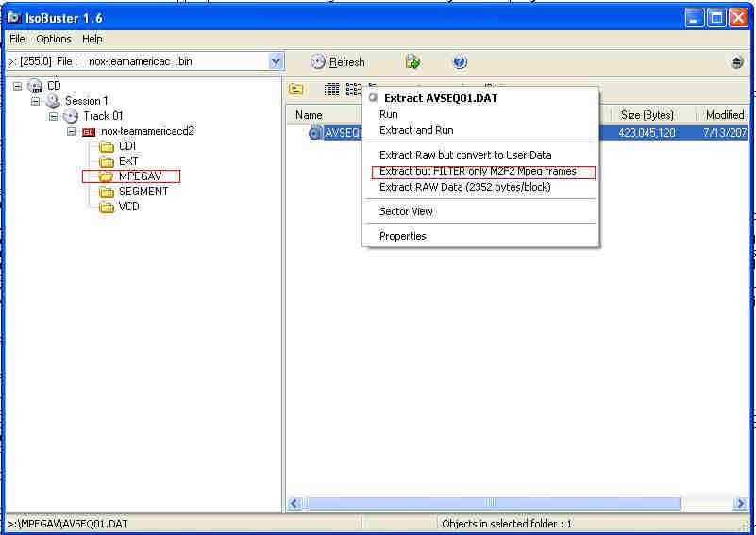Image resolution: width=756 pixels, height=535 pixels.
Task: Click horizontal scrollbar left arrow
Action: pos(294,504)
